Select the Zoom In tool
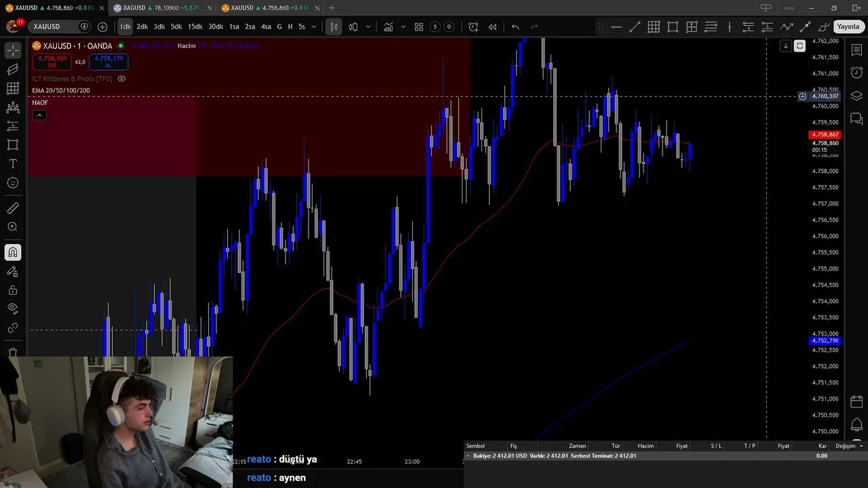The image size is (868, 488). click(x=13, y=227)
